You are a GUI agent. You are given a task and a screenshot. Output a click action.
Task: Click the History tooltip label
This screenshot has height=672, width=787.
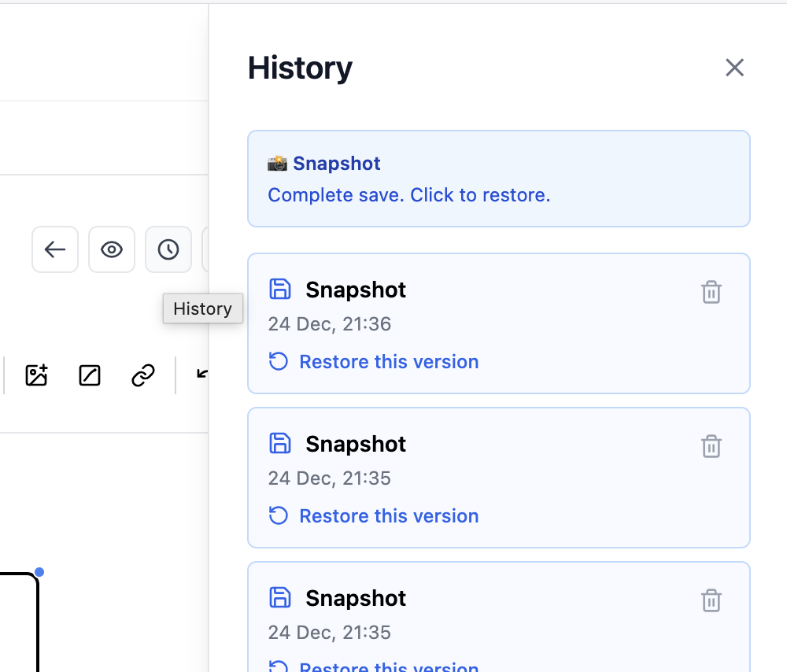pyautogui.click(x=202, y=308)
